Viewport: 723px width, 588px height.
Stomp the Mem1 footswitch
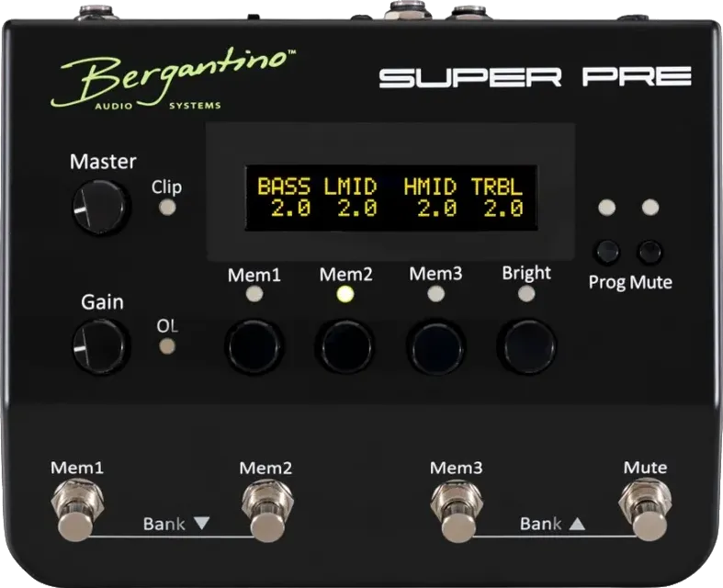click(x=75, y=511)
